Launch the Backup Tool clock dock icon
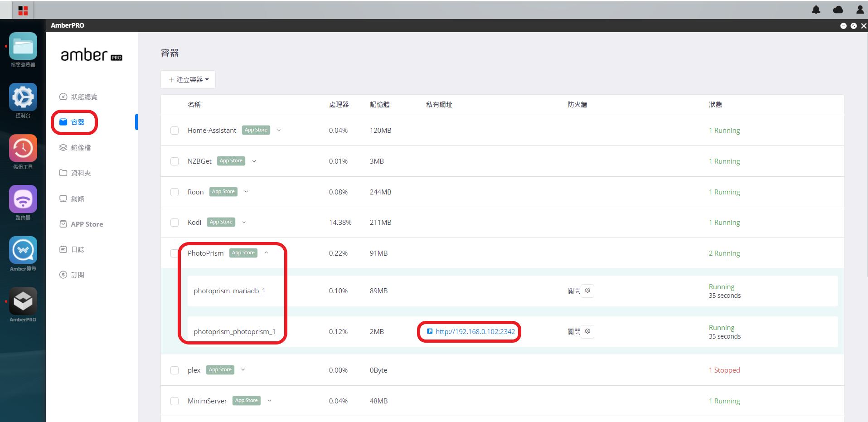 pyautogui.click(x=23, y=148)
